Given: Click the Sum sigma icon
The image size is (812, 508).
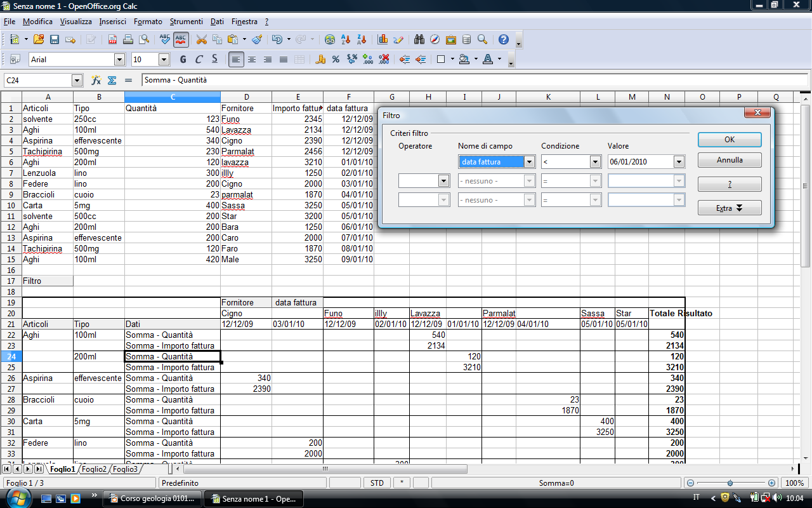Looking at the screenshot, I should (112, 81).
